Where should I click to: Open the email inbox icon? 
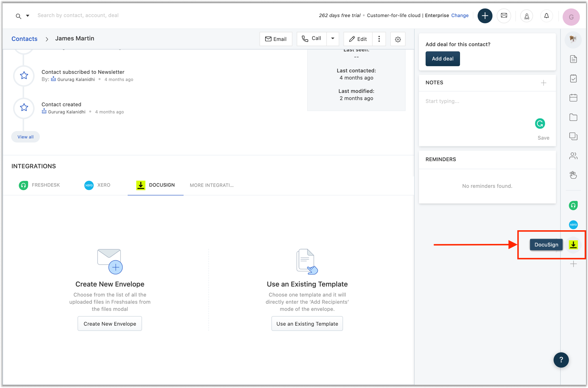coord(504,16)
